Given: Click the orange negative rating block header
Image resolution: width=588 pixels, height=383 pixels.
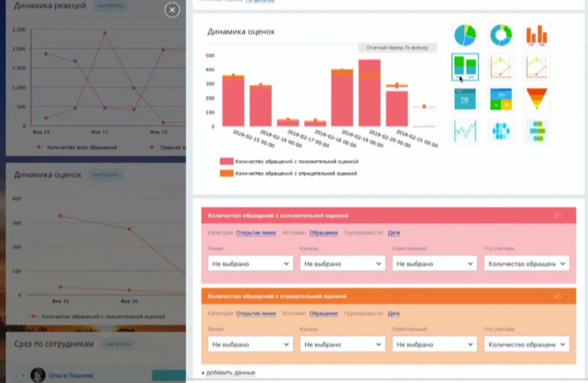Looking at the screenshot, I should click(x=389, y=296).
